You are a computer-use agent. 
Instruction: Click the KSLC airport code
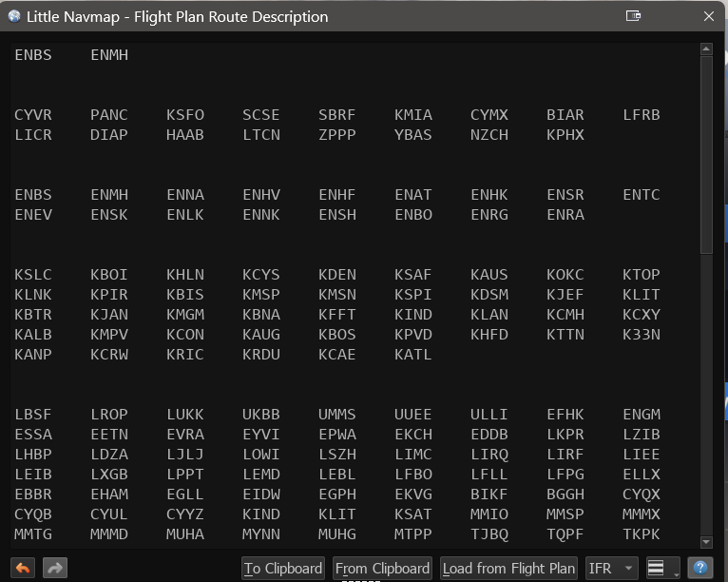point(33,275)
